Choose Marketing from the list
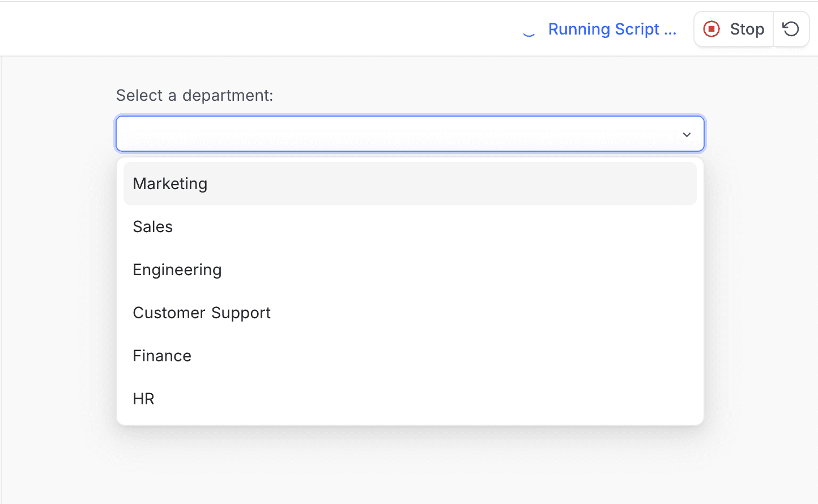 tap(170, 183)
